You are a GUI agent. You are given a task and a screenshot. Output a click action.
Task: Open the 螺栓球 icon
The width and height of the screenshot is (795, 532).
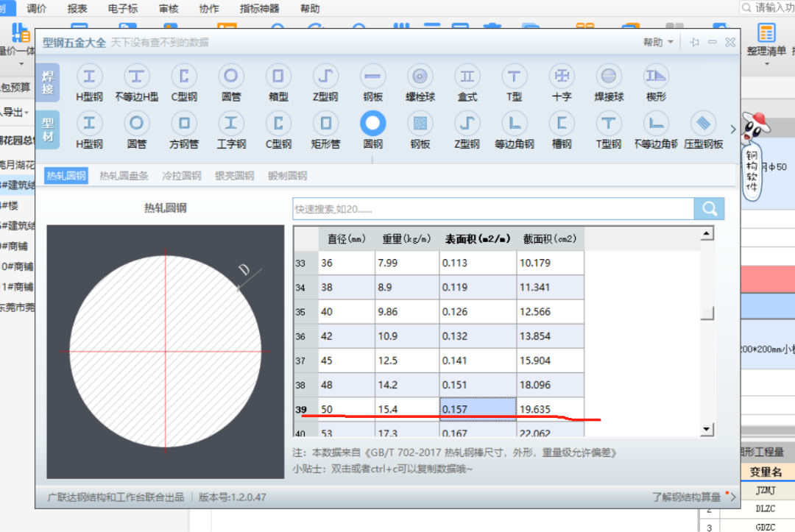tap(420, 77)
